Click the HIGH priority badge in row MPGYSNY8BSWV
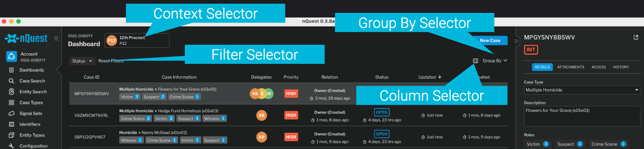 click(291, 93)
